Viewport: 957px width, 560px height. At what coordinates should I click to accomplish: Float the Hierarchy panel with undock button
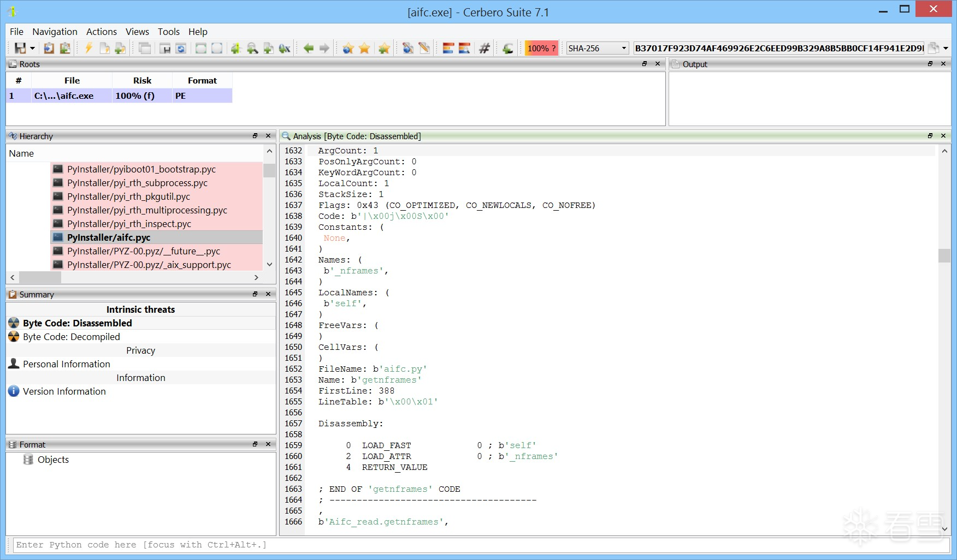coord(255,136)
